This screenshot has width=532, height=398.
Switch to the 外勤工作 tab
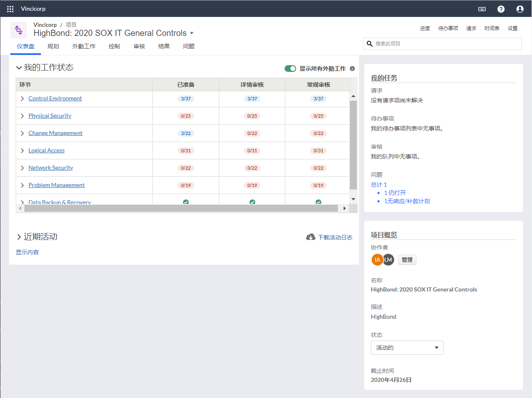click(84, 46)
